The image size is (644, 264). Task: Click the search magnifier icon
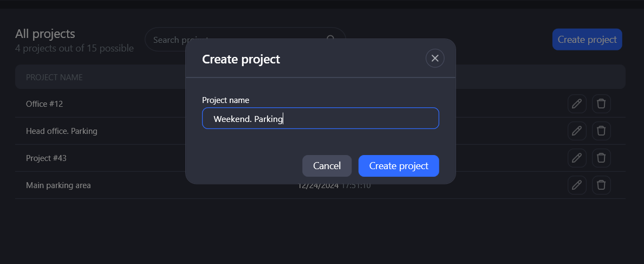coord(331,40)
